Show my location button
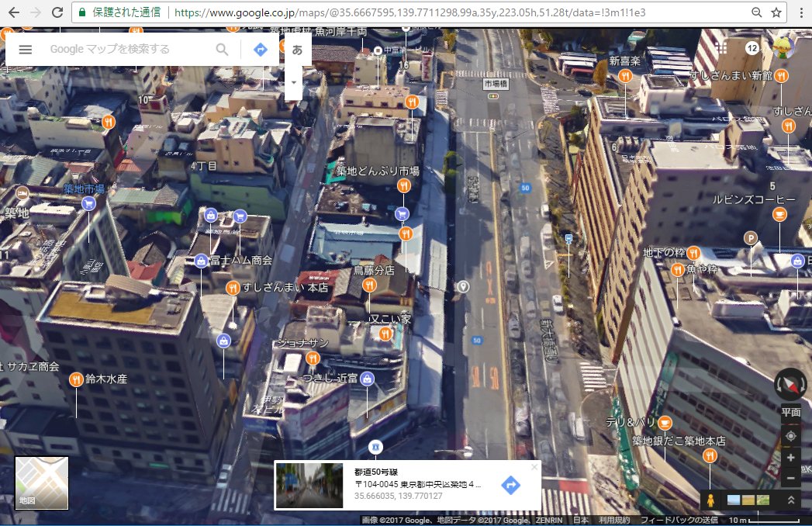Viewport: 812px width, 526px height. coord(791,436)
